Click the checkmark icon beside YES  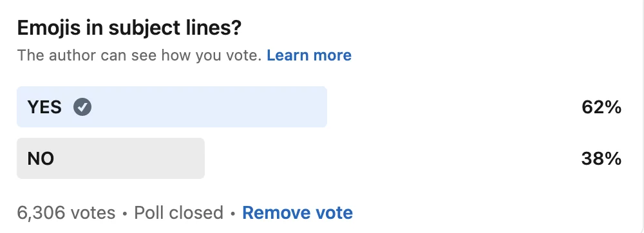pyautogui.click(x=82, y=107)
